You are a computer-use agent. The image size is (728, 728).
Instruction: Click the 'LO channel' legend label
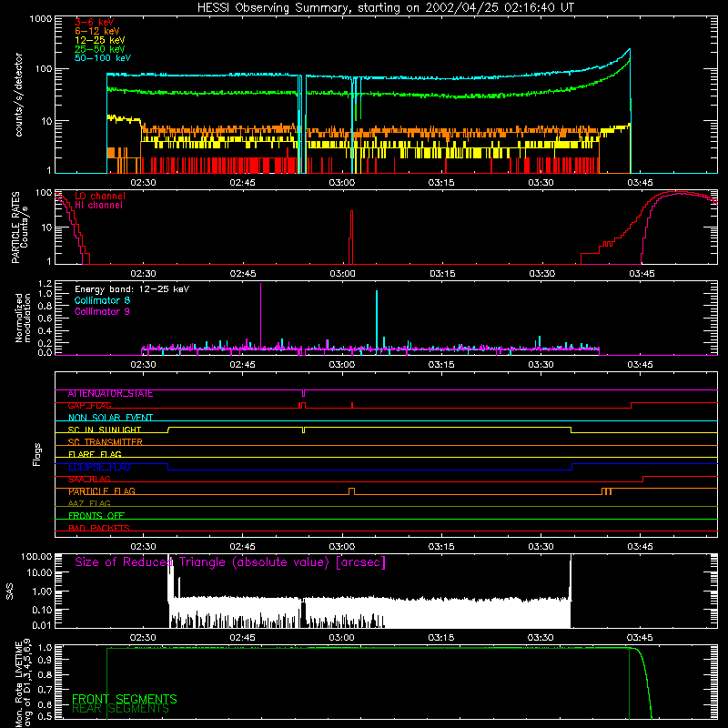(100, 196)
